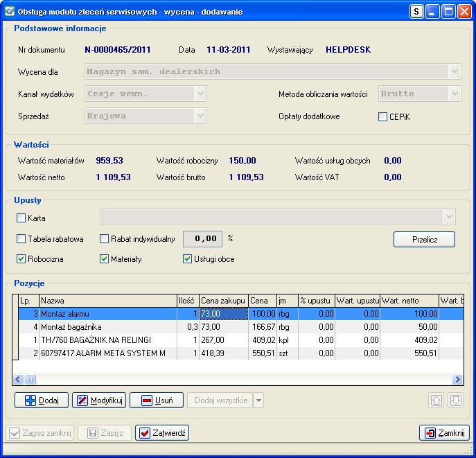This screenshot has width=476, height=458.
Task: Select 60797417 ALARM META SYSTEM row
Action: pyautogui.click(x=241, y=353)
